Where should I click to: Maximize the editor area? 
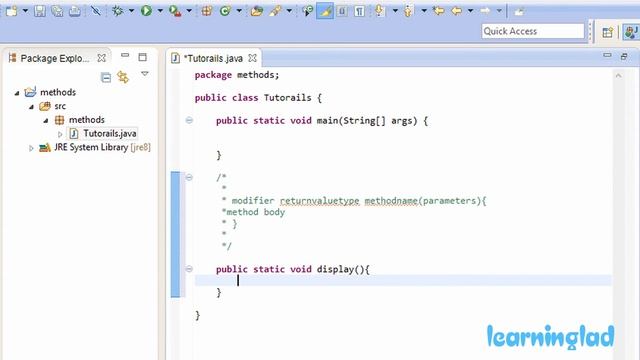tap(624, 57)
